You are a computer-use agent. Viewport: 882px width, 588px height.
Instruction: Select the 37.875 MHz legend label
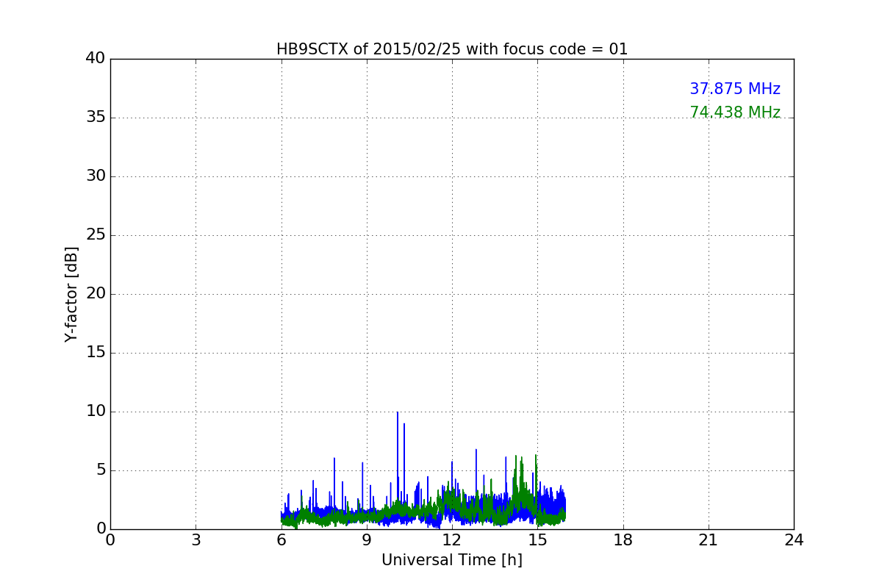tap(735, 89)
